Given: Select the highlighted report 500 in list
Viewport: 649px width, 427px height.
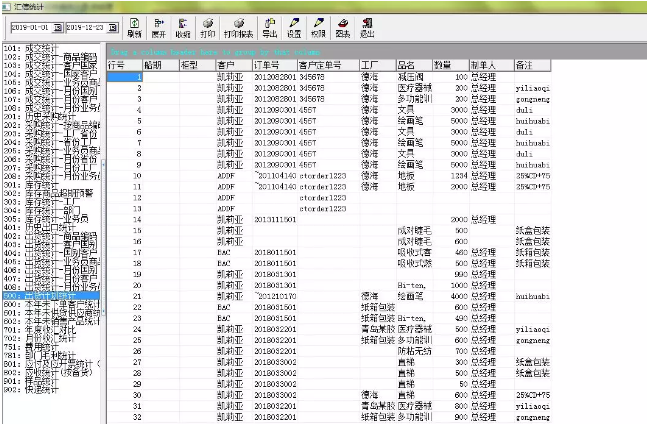Looking at the screenshot, I should tap(51, 295).
